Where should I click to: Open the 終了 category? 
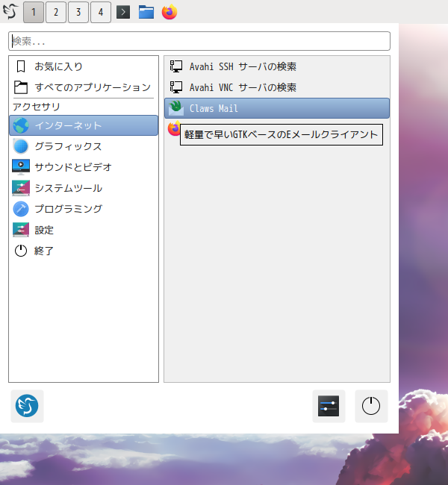[84, 251]
